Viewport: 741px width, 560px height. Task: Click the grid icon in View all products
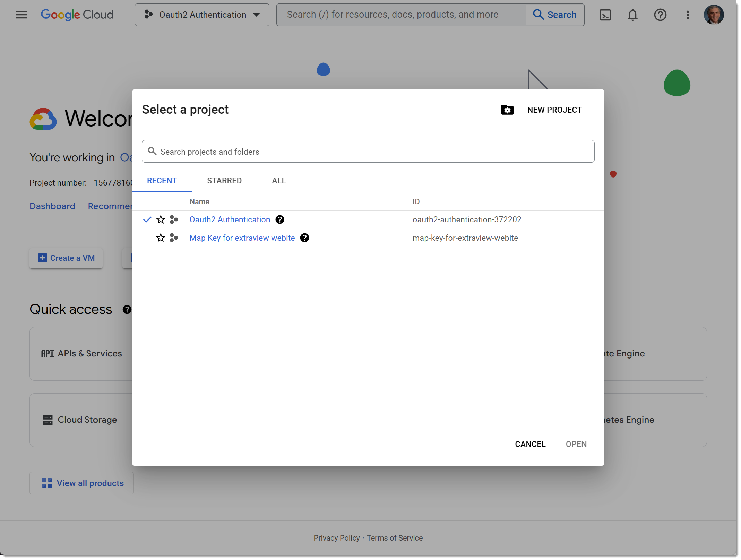(47, 483)
